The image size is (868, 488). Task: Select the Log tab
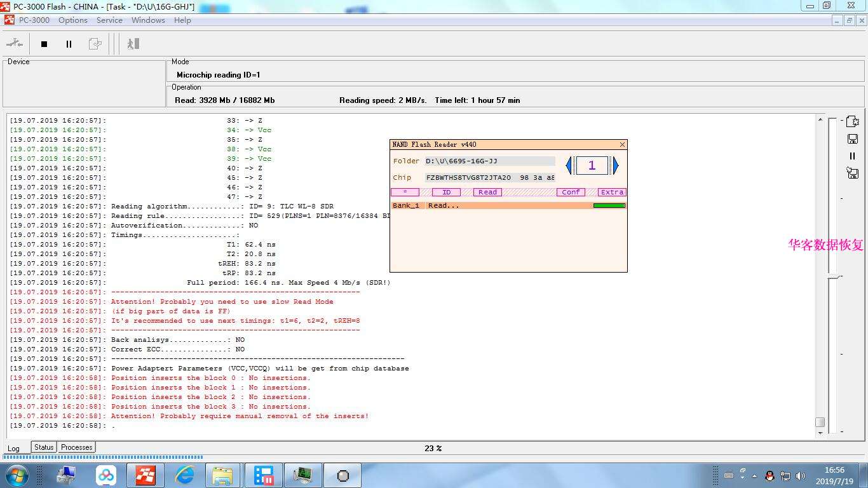pyautogui.click(x=13, y=448)
